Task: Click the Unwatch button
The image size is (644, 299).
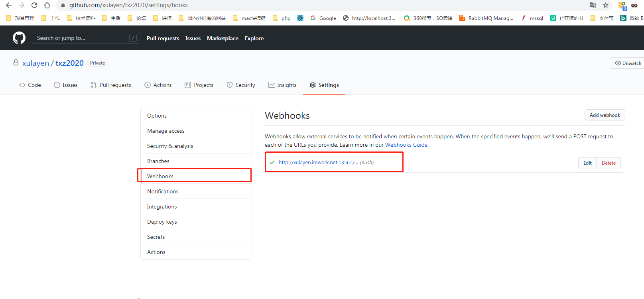Action: tap(627, 63)
